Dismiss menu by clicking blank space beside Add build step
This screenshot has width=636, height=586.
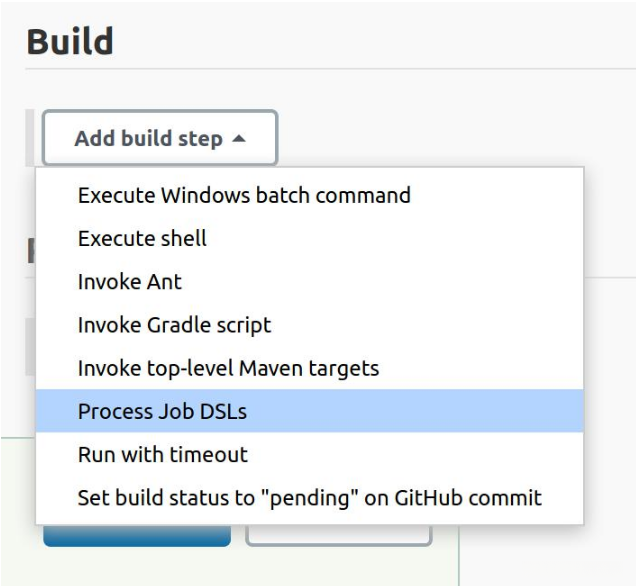click(x=450, y=138)
